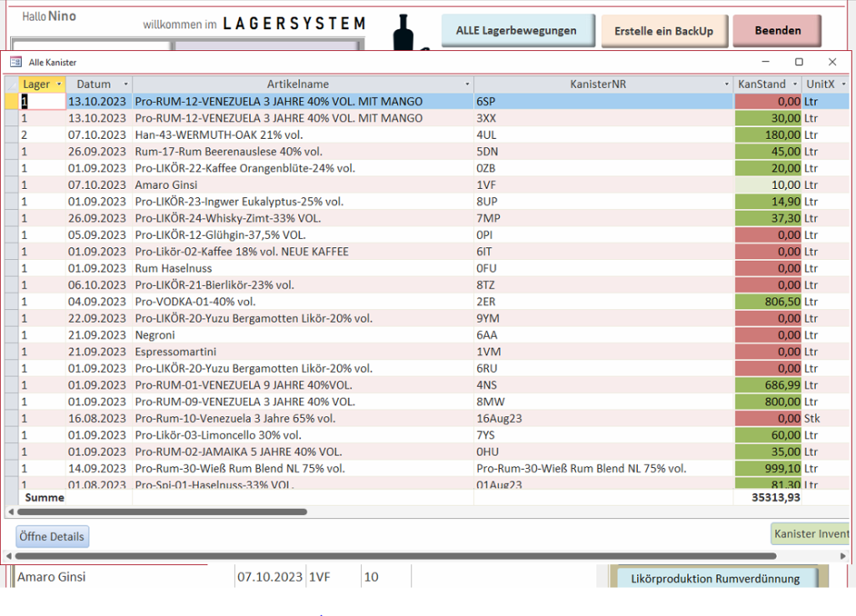Click Stk unit cell
The image size is (856, 616).
click(825, 419)
